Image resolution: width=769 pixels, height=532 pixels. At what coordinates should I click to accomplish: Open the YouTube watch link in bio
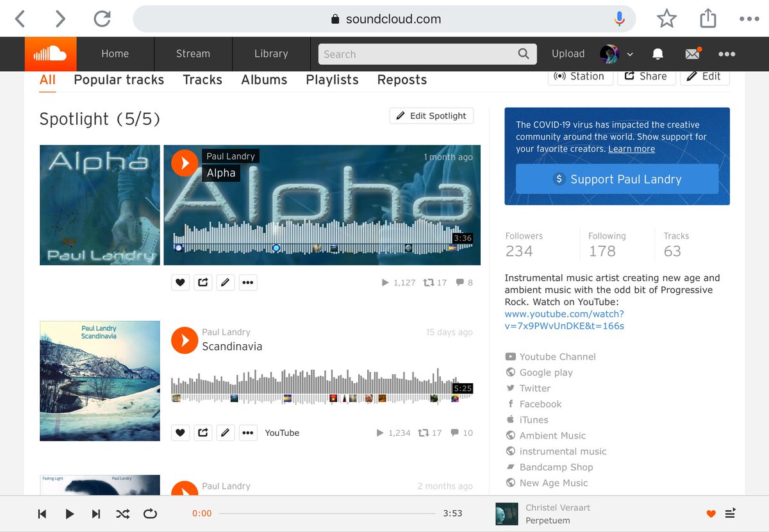(564, 320)
